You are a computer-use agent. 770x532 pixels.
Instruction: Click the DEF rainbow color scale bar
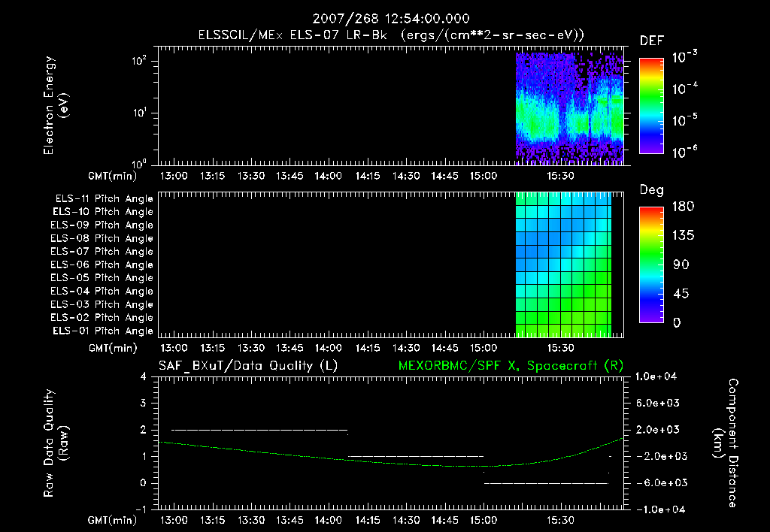point(651,105)
